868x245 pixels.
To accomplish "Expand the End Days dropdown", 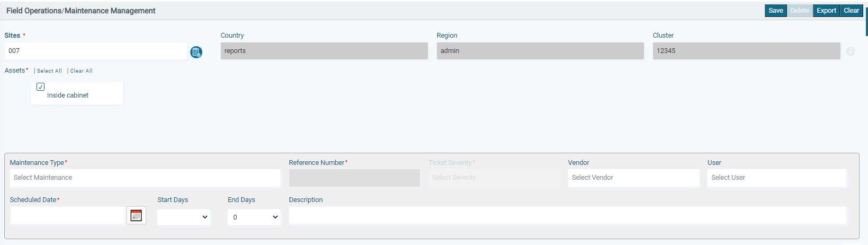I will (254, 217).
